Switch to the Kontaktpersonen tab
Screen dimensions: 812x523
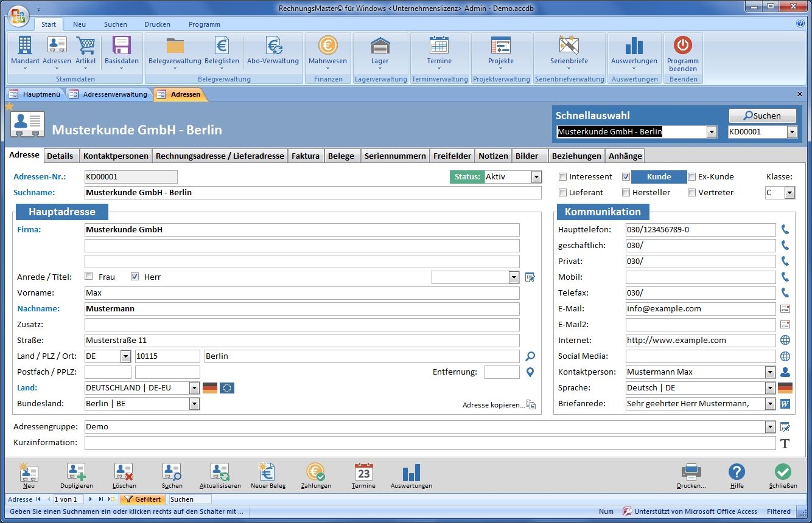coord(116,156)
